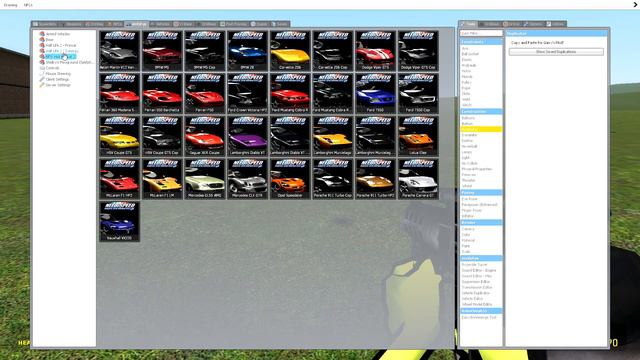Viewport: 640px width, 360px height.
Task: Select the Easy Bonemerge Tool
Action: click(479, 317)
